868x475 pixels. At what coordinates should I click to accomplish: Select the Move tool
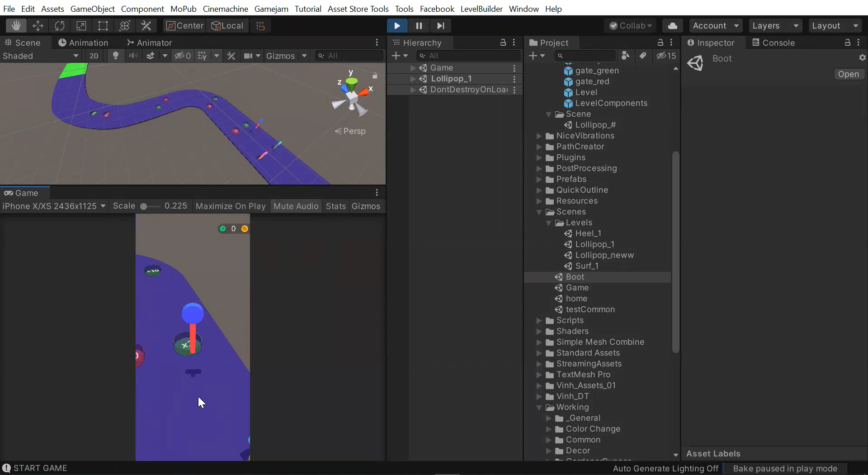38,26
